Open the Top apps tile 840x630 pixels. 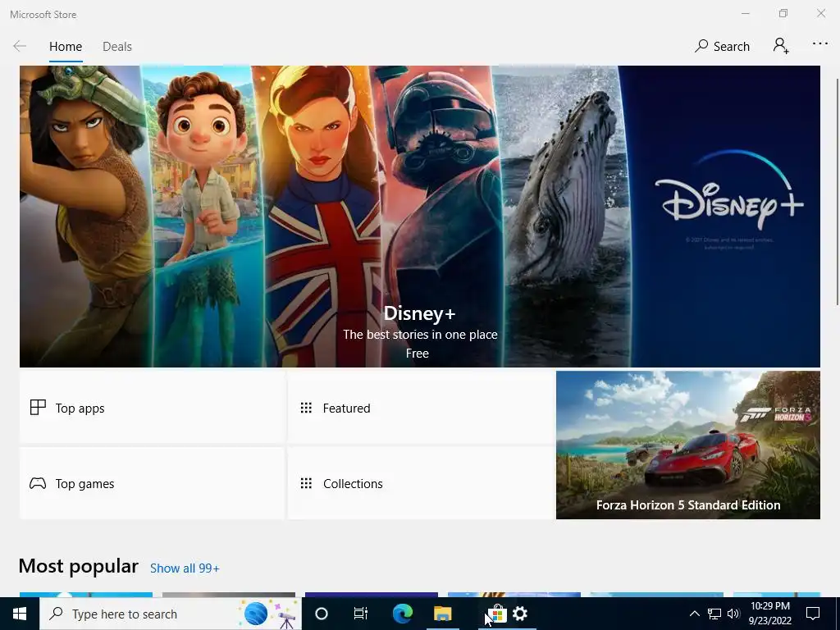[152, 408]
